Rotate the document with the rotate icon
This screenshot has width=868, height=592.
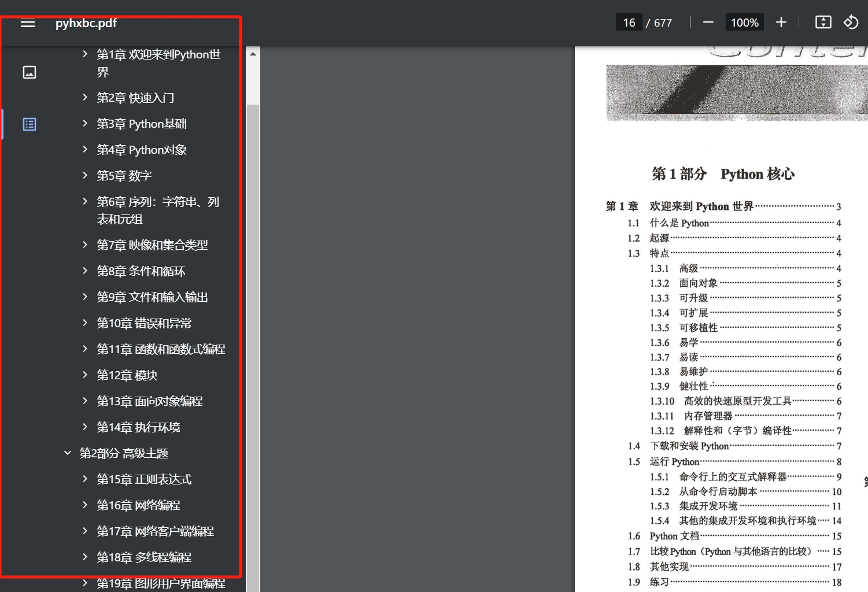pos(851,23)
